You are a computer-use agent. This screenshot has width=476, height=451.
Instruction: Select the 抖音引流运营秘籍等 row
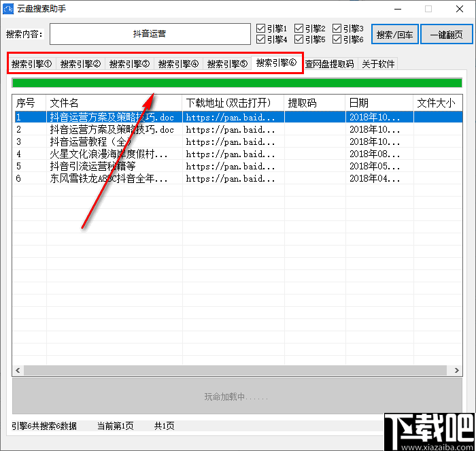click(x=238, y=166)
